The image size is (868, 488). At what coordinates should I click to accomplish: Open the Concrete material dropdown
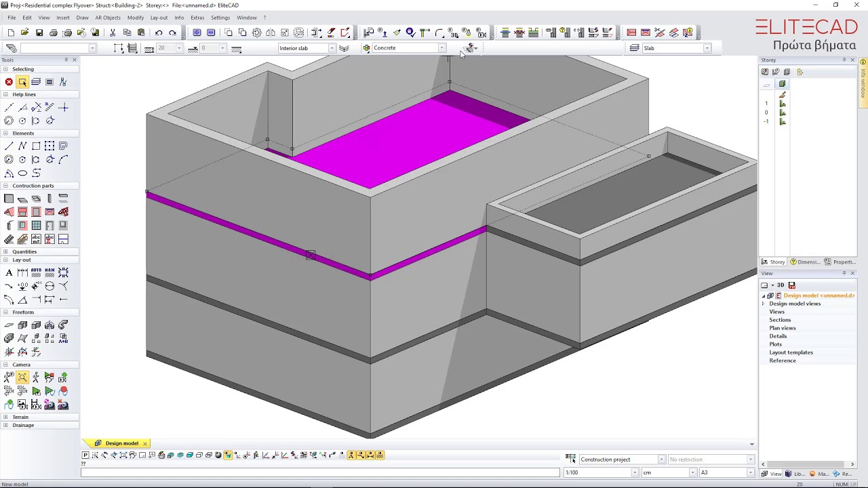pyautogui.click(x=441, y=48)
